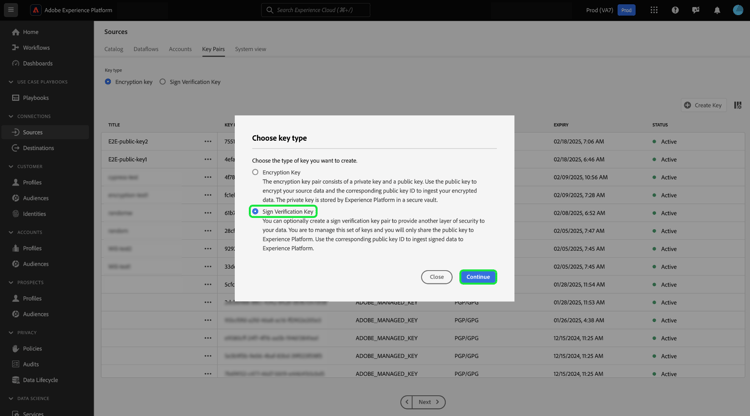The height and width of the screenshot is (416, 750).
Task: Open more actions for E2E-public-key1
Action: 208,159
